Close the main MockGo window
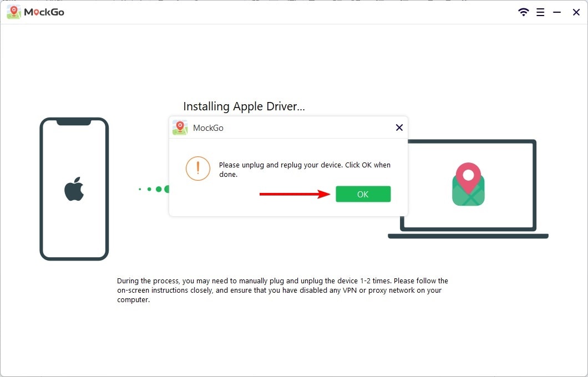The height and width of the screenshot is (377, 588). (x=576, y=12)
